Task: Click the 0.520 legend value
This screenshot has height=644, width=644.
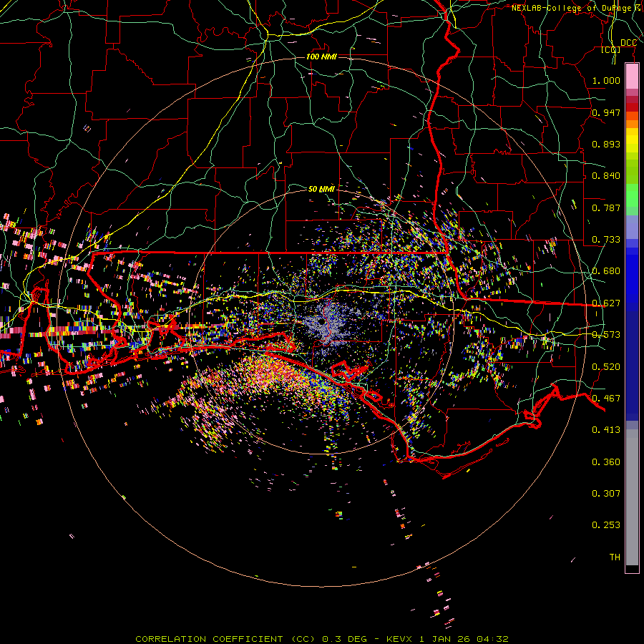Action: (606, 367)
